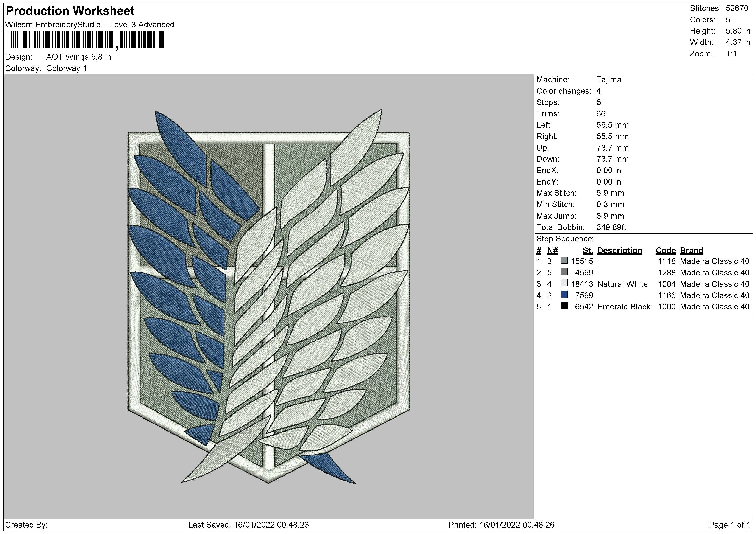The height and width of the screenshot is (534, 756).
Task: Click the Zoom value "1:1"
Action: coord(731,54)
